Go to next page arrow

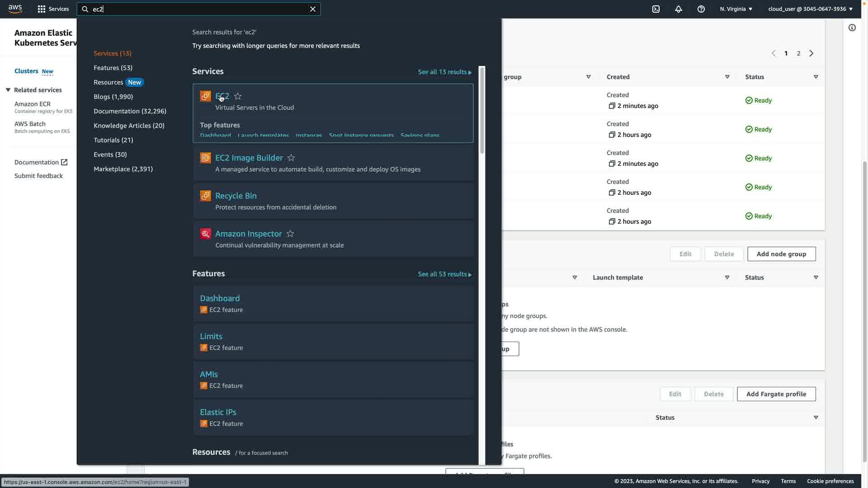pyautogui.click(x=811, y=53)
